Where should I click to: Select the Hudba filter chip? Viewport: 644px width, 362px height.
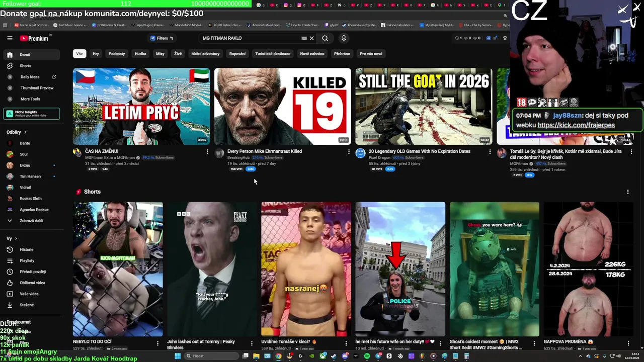click(140, 54)
